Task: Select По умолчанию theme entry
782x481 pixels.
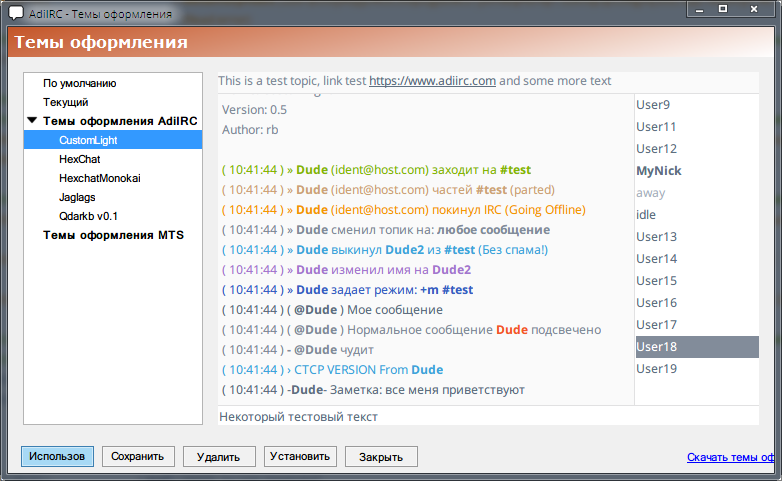Action: coord(79,83)
